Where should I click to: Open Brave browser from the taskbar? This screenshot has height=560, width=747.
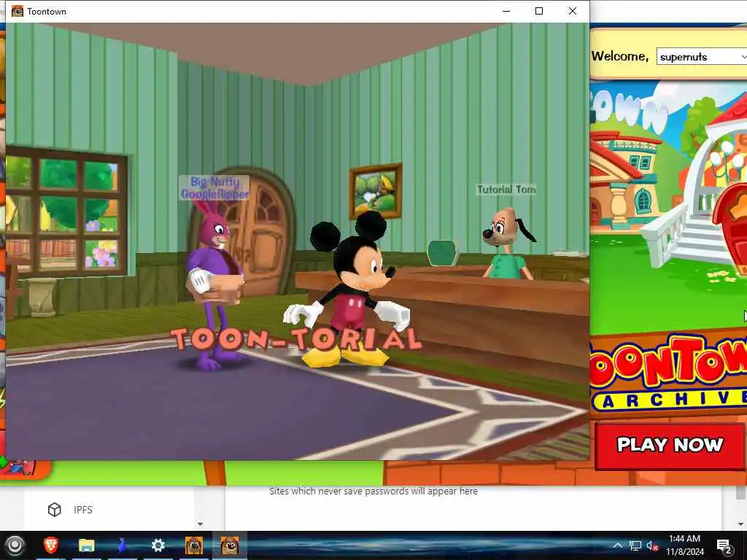pyautogui.click(x=51, y=545)
